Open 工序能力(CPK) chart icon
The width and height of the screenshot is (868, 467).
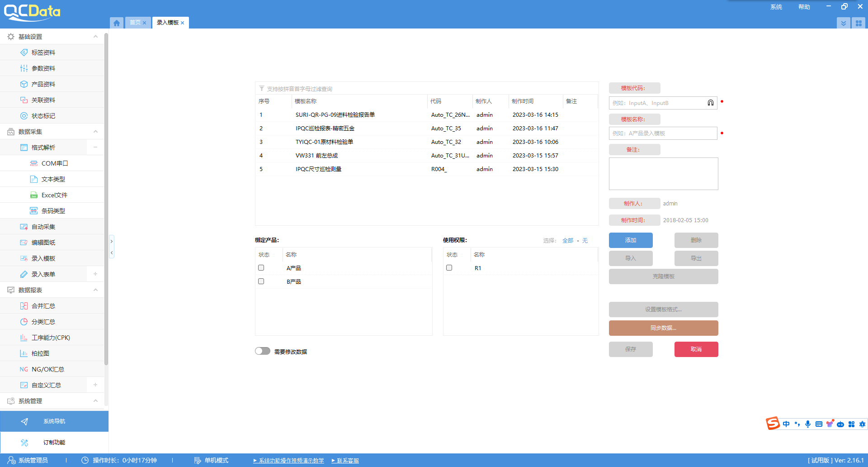(24, 338)
